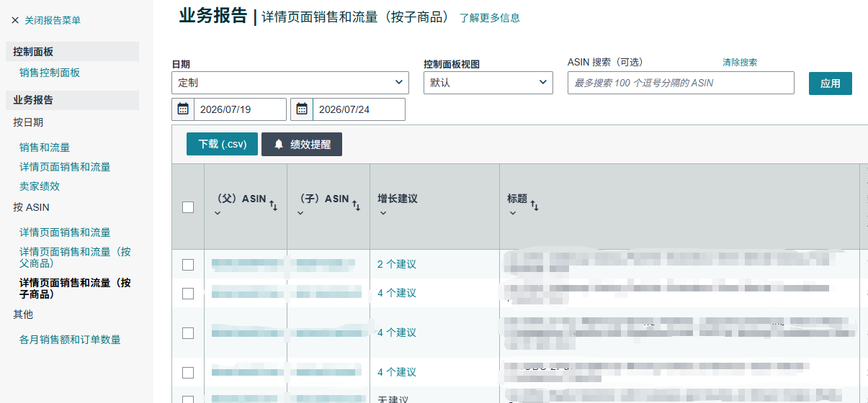The image size is (868, 403).
Task: Open 卖家绩效 report
Action: click(40, 186)
